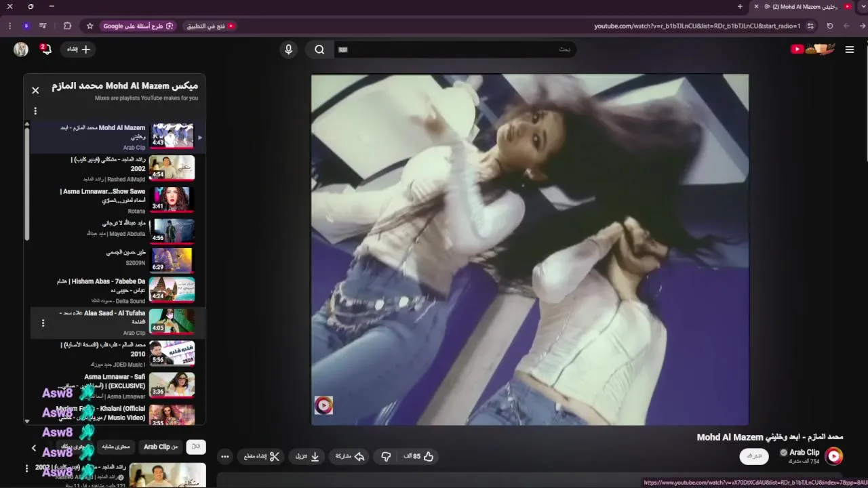Click the search magnifier button
This screenshot has width=868, height=488.
tap(319, 49)
